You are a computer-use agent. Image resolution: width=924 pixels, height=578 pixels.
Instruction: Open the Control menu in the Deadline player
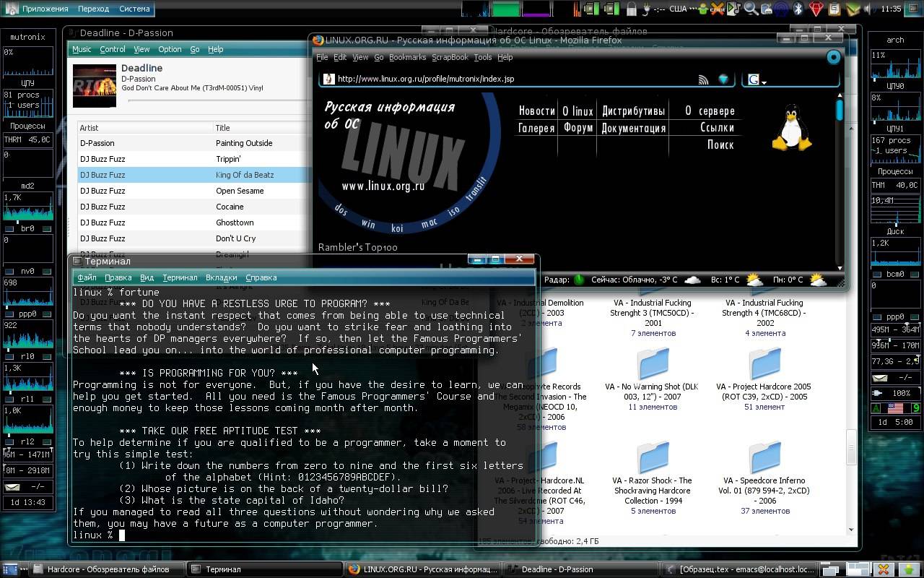coord(113,49)
